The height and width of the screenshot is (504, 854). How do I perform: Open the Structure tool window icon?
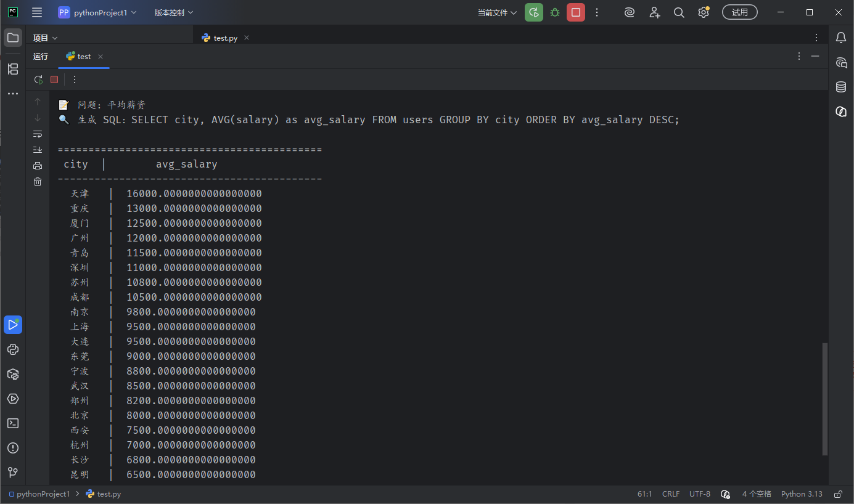tap(13, 69)
